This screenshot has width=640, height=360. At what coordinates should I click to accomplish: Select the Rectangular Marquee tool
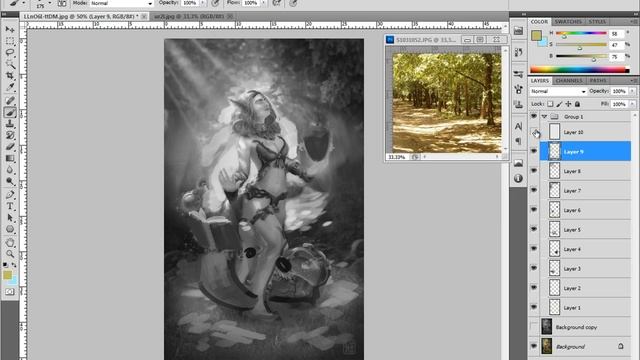(x=10, y=41)
